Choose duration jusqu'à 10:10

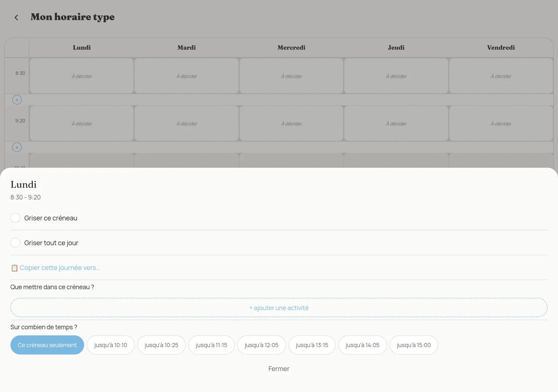tap(110, 345)
